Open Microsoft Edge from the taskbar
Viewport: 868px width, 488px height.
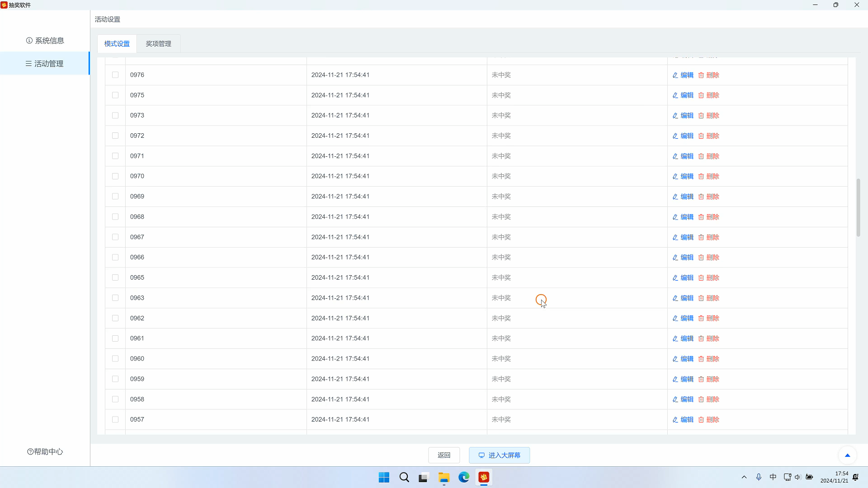[x=464, y=477]
